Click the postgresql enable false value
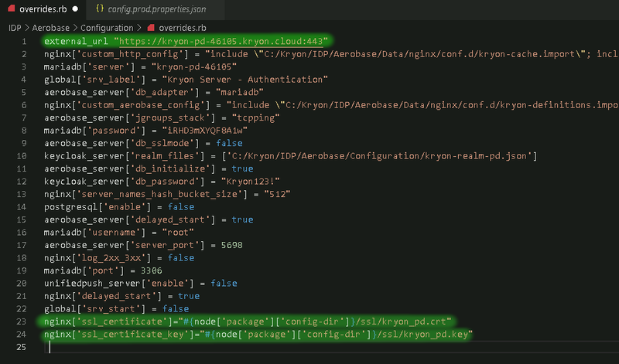Image resolution: width=619 pixels, height=364 pixels. coord(181,206)
